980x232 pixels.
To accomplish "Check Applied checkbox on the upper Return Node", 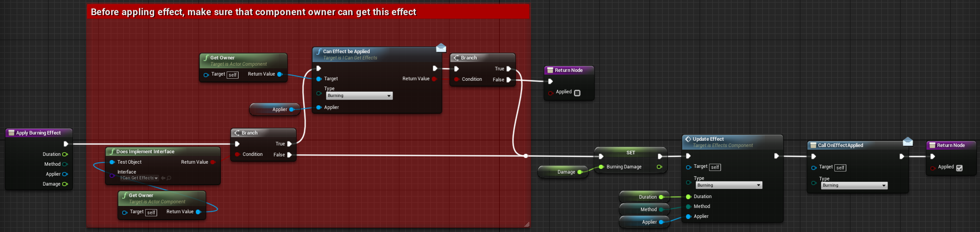I will (577, 93).
